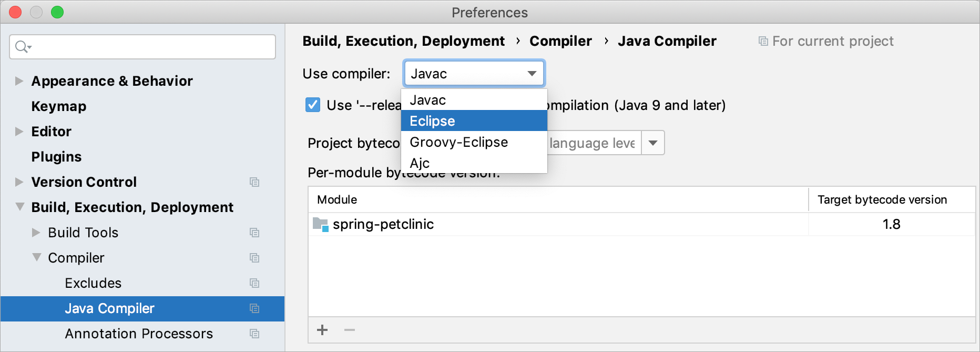Click the Appearance & Behavior label
This screenshot has height=352, width=980.
click(112, 81)
